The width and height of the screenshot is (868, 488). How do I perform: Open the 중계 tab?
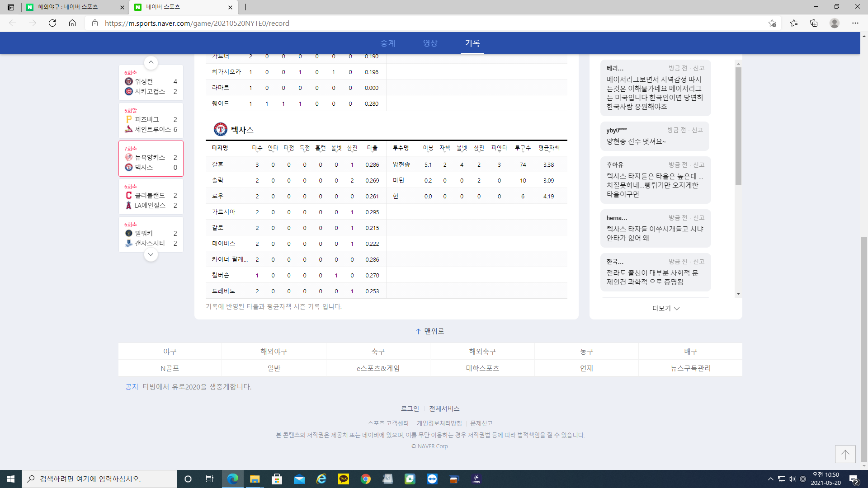[388, 43]
